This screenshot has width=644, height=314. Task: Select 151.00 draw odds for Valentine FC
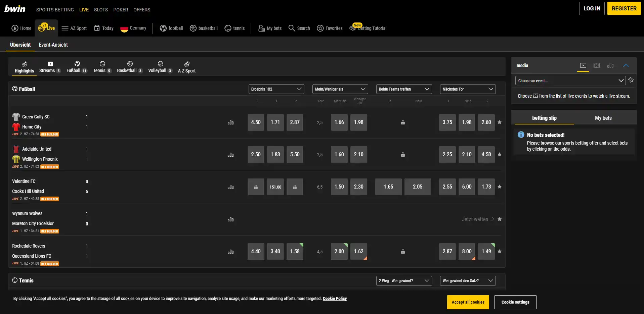275,187
